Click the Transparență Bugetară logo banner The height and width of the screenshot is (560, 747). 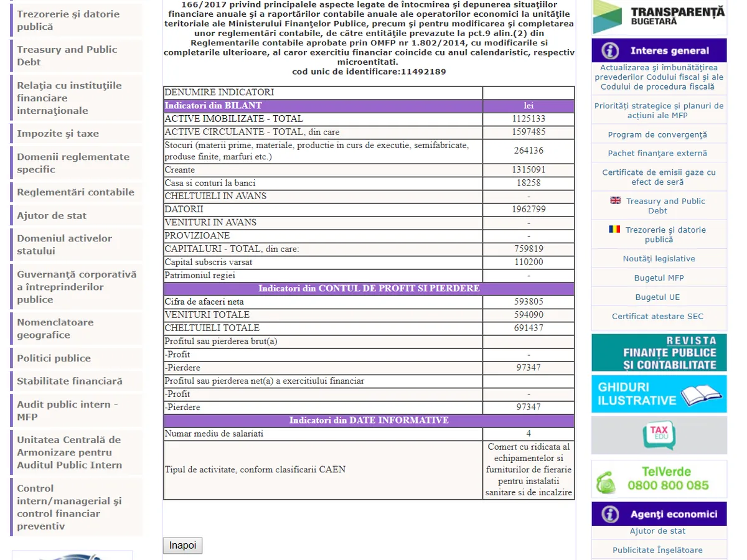[x=659, y=17]
